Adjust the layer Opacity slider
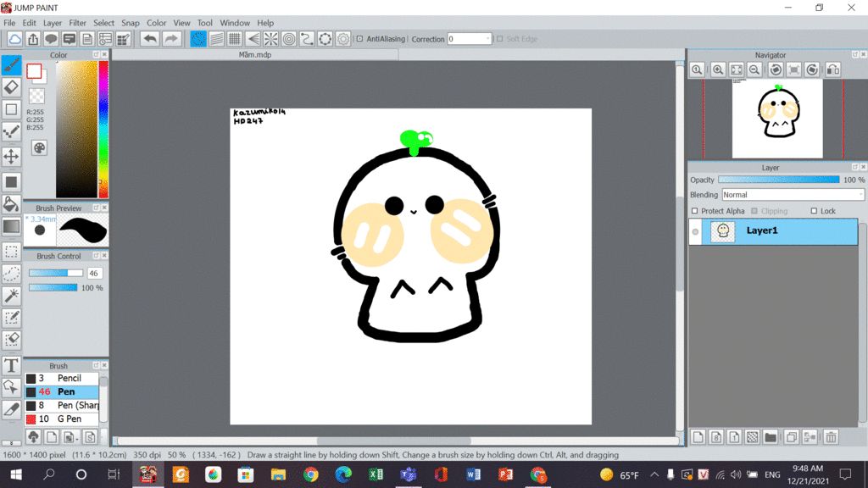Viewport: 868px width, 488px height. tap(778, 180)
